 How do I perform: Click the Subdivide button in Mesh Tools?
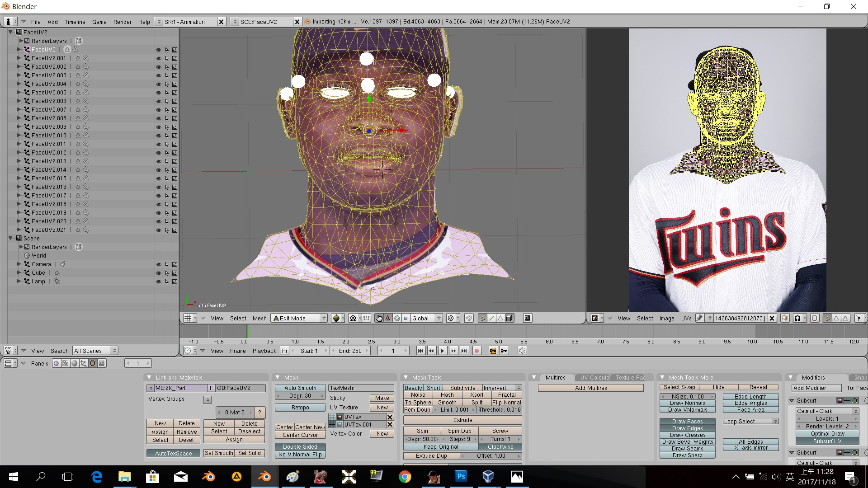pos(462,388)
